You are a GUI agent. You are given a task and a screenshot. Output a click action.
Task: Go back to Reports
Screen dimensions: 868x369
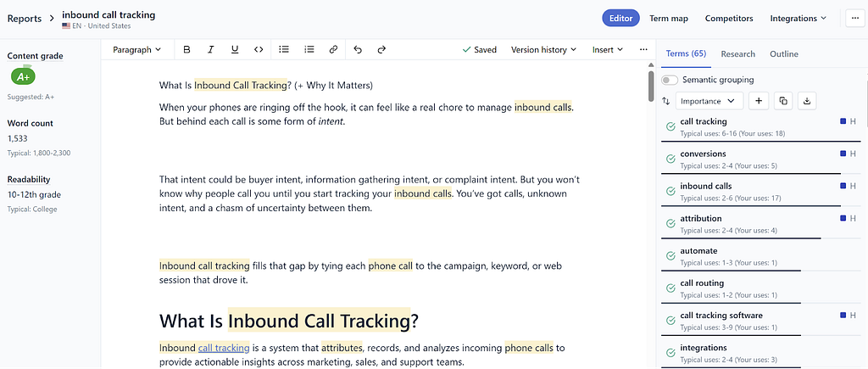(25, 19)
